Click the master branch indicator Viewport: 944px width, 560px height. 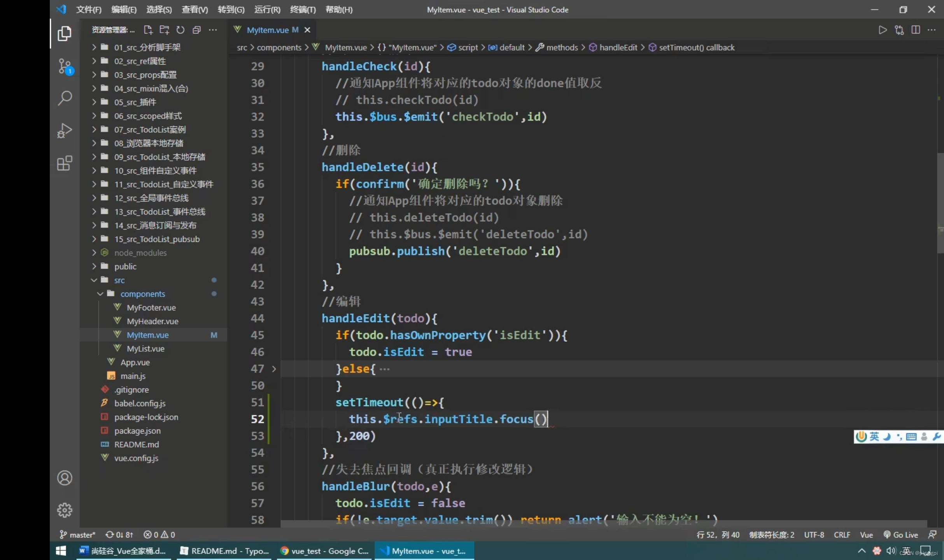[77, 535]
